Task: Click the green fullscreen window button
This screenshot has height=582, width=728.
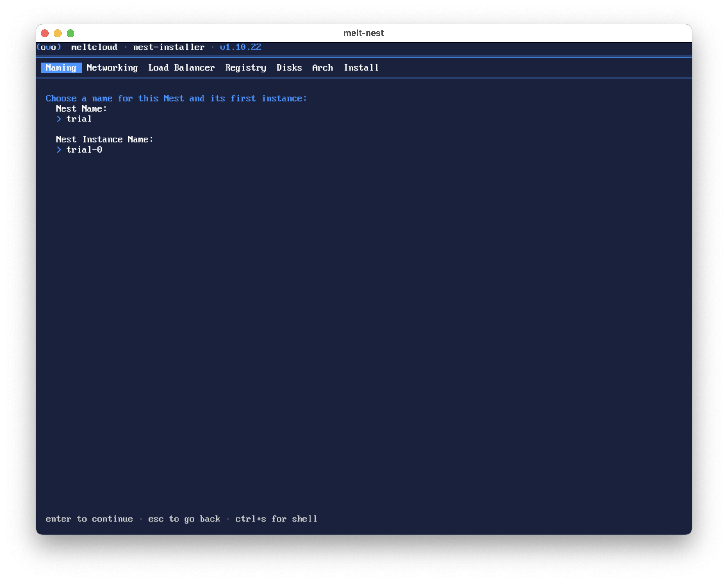Action: point(70,33)
